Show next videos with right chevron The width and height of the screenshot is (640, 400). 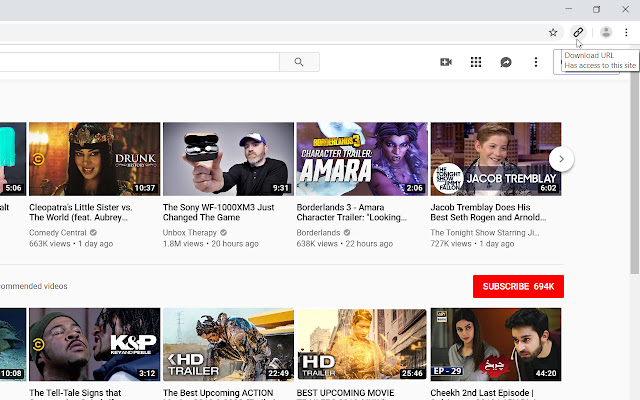pyautogui.click(x=562, y=158)
